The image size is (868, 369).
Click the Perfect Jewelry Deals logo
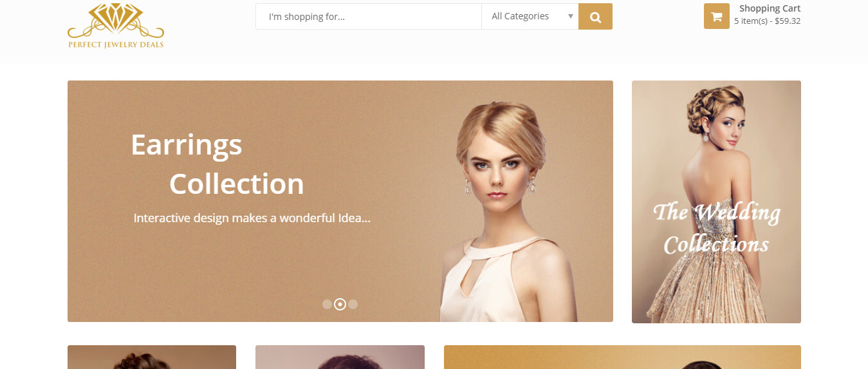[x=116, y=26]
